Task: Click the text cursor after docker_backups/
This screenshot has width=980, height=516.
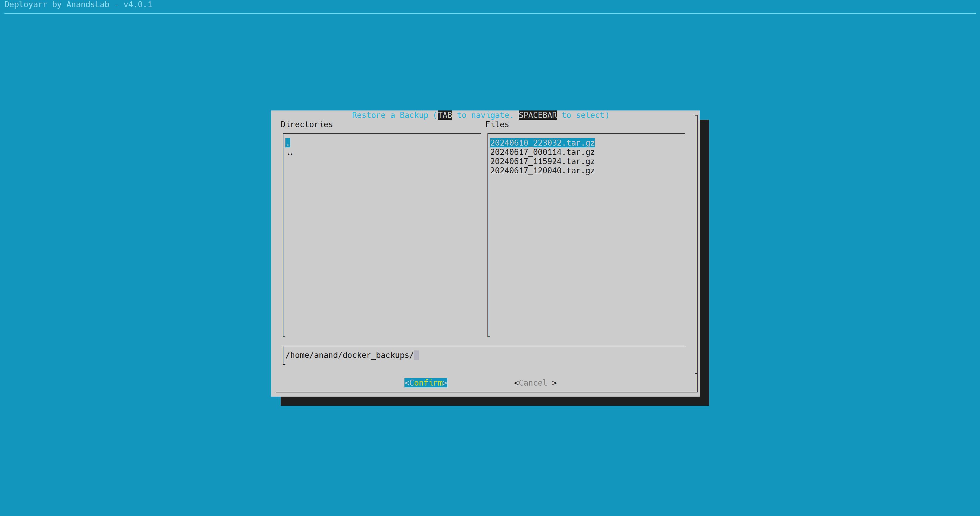Action: [x=416, y=355]
